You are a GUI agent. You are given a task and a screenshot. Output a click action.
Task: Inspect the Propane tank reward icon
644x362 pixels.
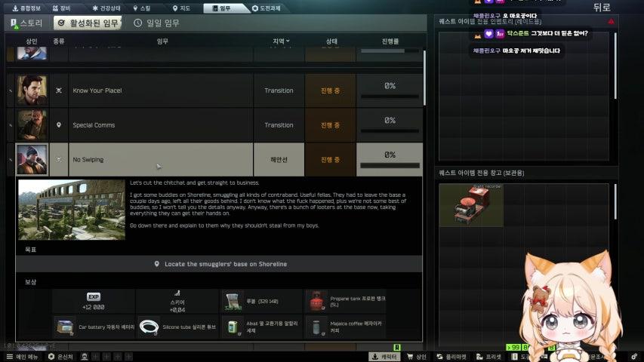coord(316,301)
